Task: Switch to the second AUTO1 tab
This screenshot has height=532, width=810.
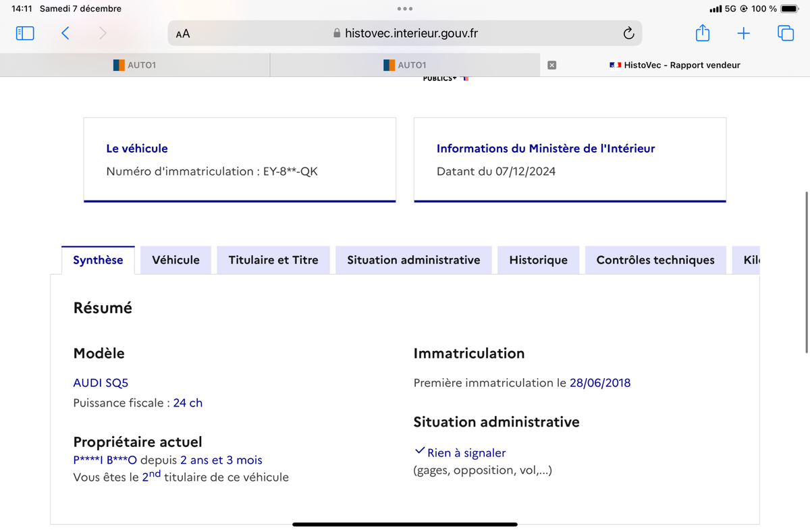Action: click(x=405, y=65)
